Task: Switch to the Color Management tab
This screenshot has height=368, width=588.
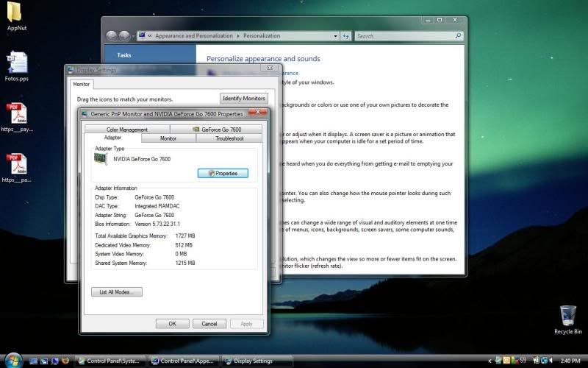Action: click(x=127, y=130)
